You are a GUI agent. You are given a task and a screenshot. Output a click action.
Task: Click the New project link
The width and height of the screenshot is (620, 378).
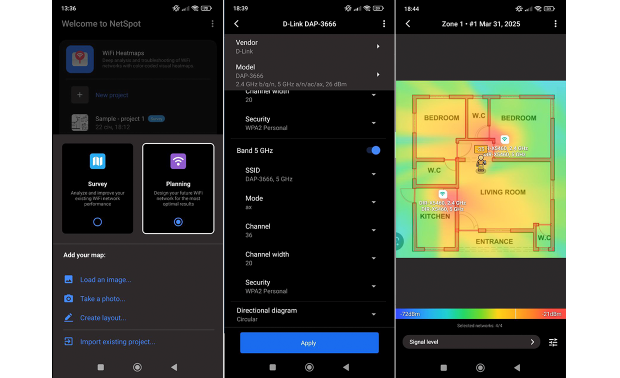[112, 95]
